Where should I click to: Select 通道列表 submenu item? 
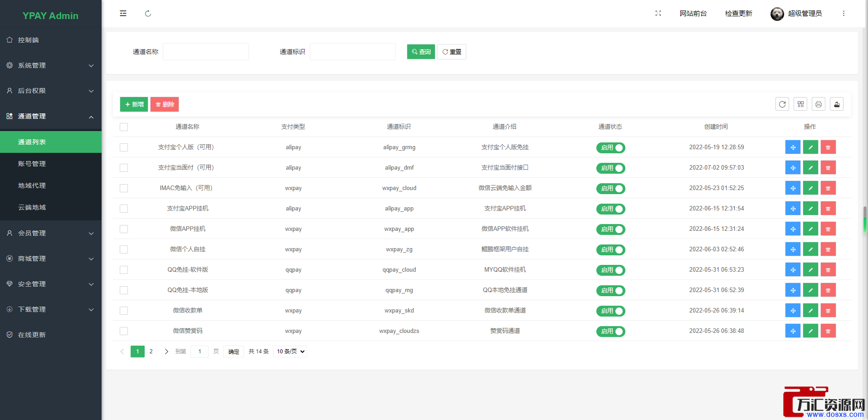[x=51, y=142]
